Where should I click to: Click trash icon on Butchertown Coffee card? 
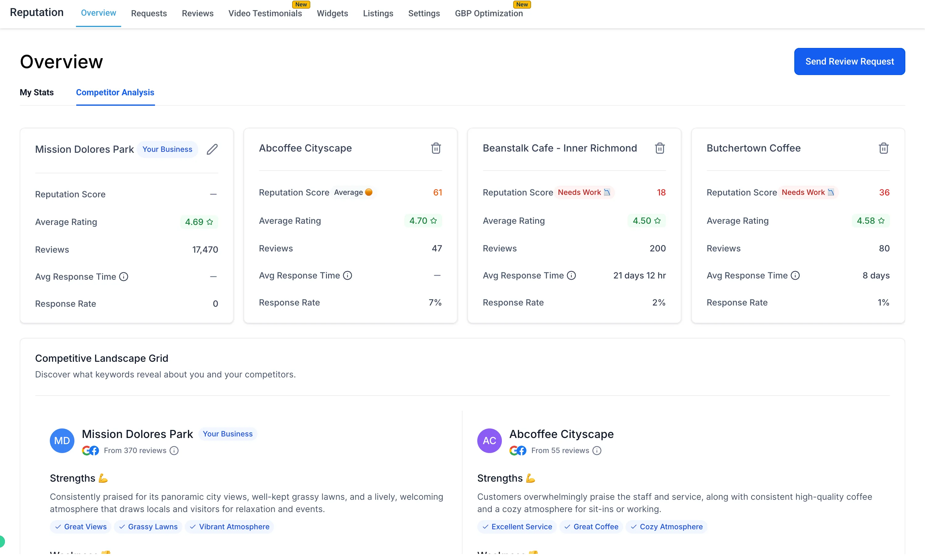tap(883, 148)
